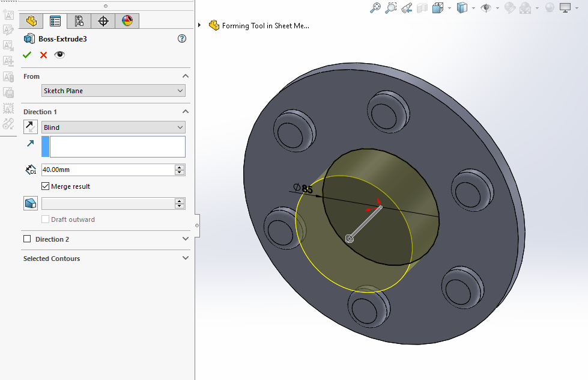Open the Display Style cube icon
The width and height of the screenshot is (588, 380).
462,8
